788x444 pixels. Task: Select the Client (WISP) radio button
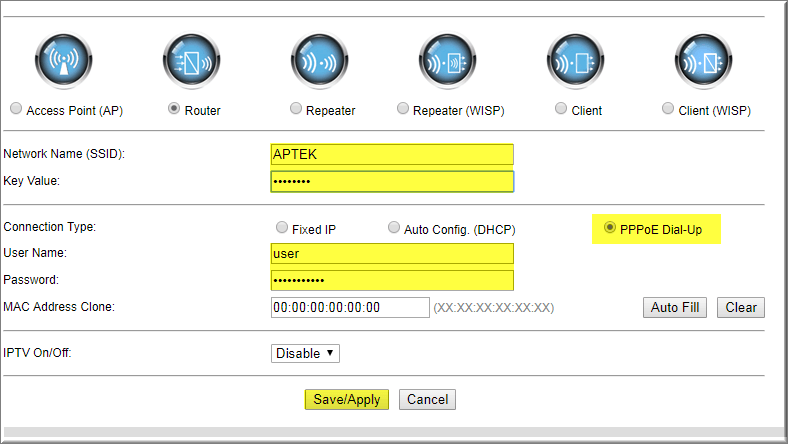668,108
